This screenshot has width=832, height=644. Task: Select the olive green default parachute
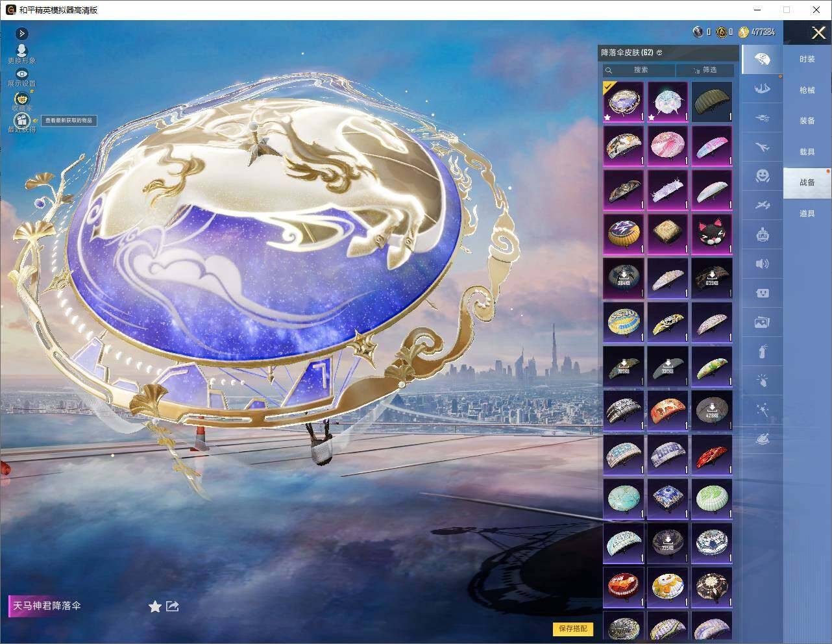[711, 102]
